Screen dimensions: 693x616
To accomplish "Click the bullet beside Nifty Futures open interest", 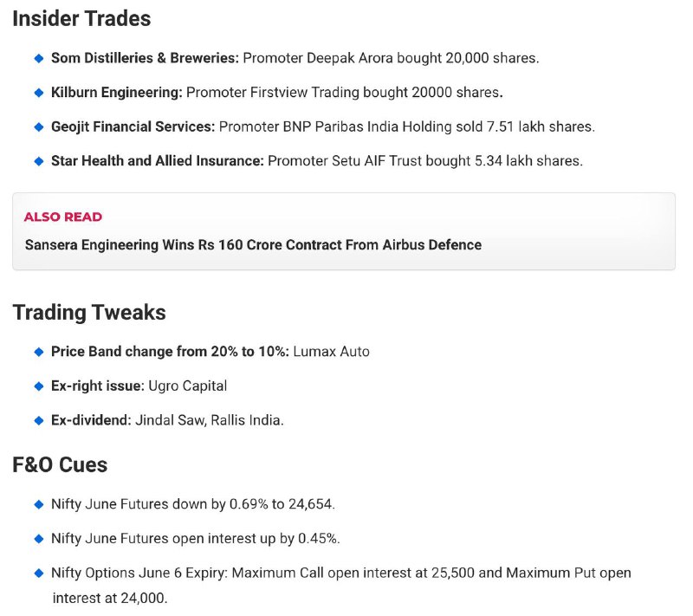I will tap(39, 539).
